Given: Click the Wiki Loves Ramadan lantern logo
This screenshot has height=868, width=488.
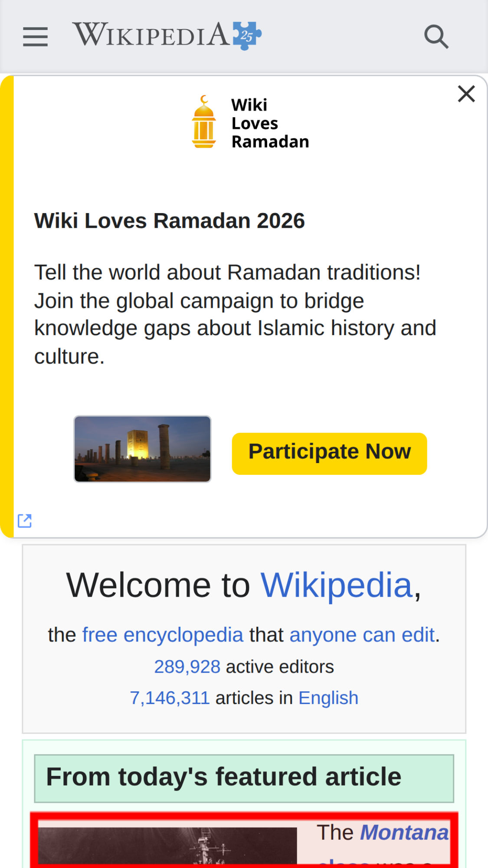Looking at the screenshot, I should (203, 122).
